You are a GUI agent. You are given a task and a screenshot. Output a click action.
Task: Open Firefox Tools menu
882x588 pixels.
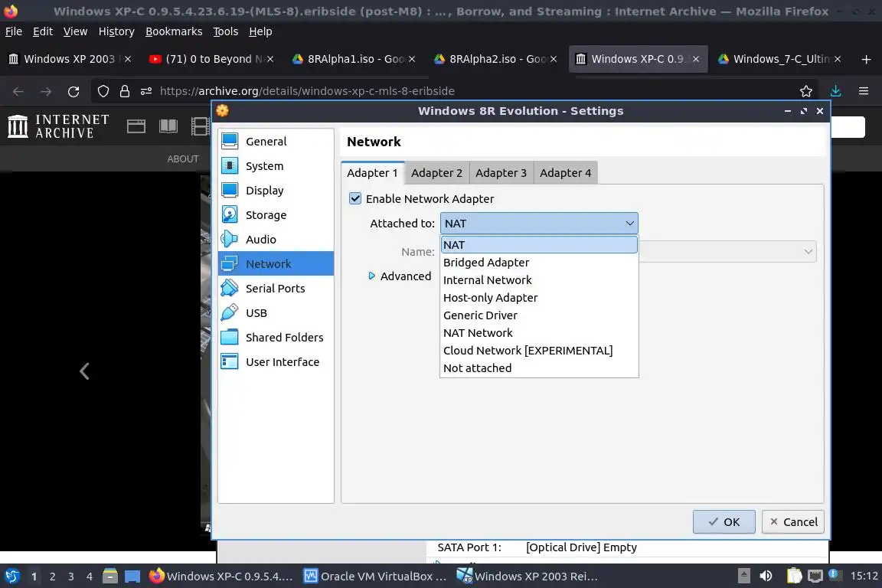(x=226, y=31)
